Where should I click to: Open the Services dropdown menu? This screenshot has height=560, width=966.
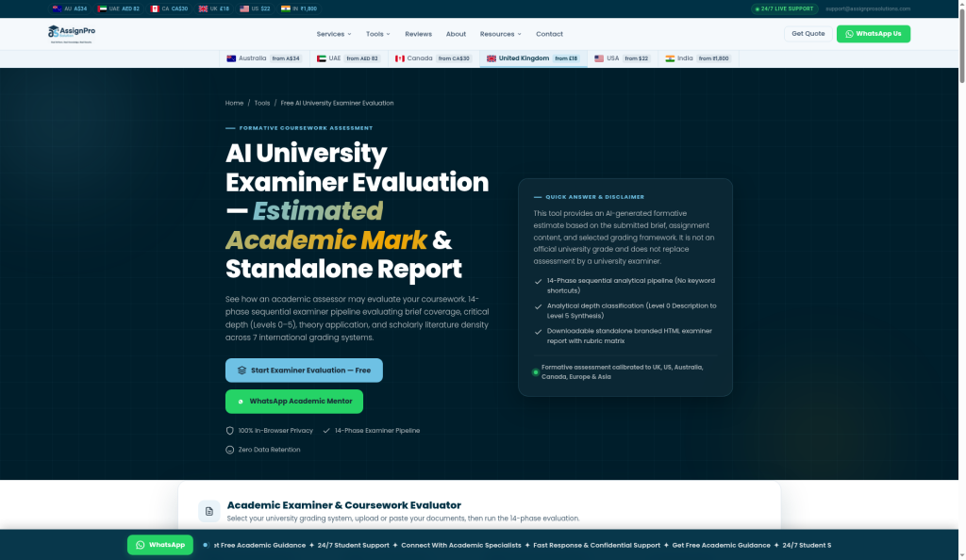coord(334,34)
